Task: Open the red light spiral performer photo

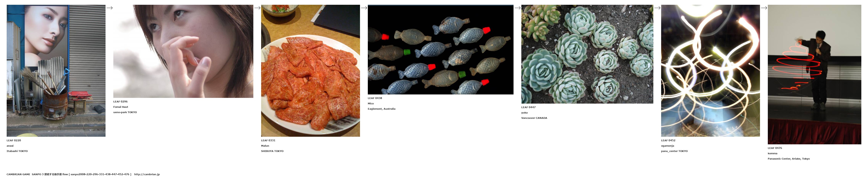Action: click(x=814, y=74)
